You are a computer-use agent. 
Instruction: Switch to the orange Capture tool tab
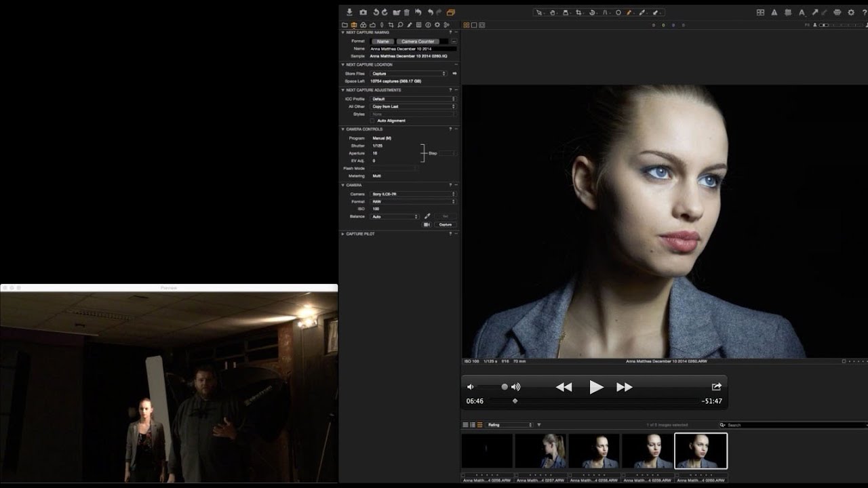tap(354, 25)
